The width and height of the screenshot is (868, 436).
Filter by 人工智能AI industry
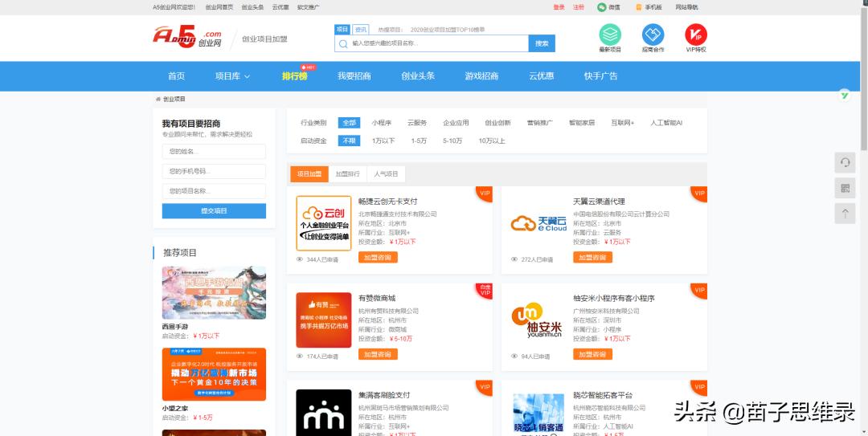(x=666, y=123)
